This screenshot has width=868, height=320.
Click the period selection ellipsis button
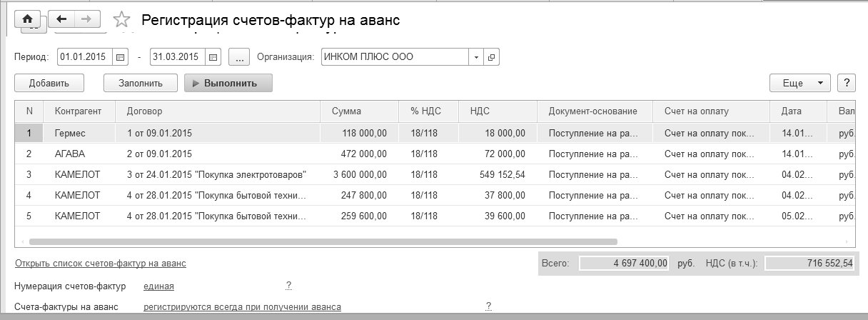[238, 57]
